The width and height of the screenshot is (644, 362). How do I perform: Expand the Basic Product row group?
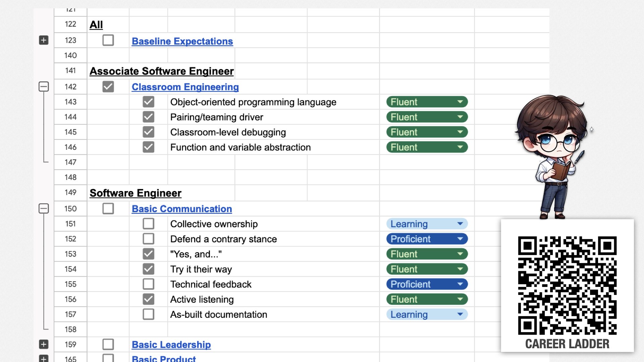tap(44, 358)
